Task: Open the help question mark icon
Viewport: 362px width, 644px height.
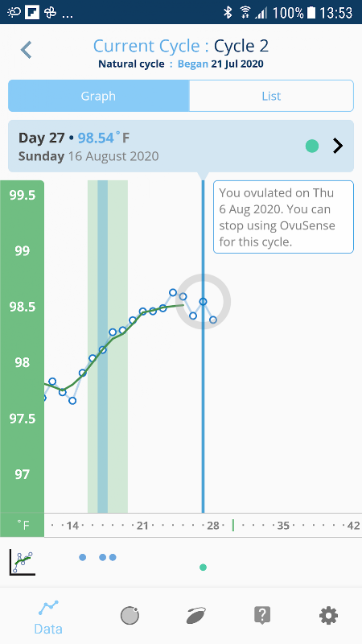Action: tap(262, 616)
